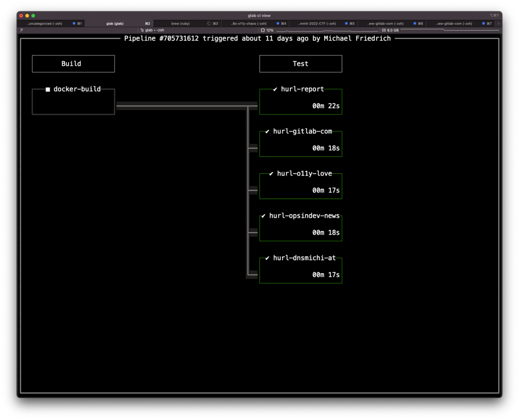Screen dimensions: 519x420
Task: Open the hurl-report job duration 00m 22s
Action: 326,106
